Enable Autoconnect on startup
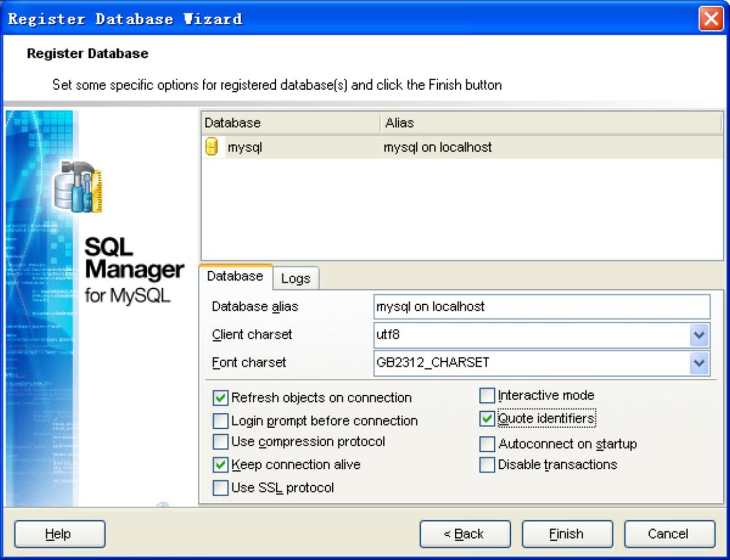The height and width of the screenshot is (560, 730). tap(487, 444)
